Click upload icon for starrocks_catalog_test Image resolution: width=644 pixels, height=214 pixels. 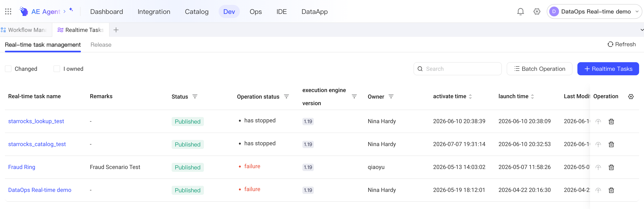(598, 144)
